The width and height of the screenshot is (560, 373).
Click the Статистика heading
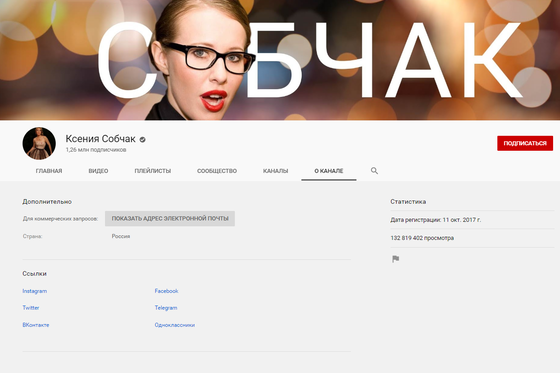(408, 202)
